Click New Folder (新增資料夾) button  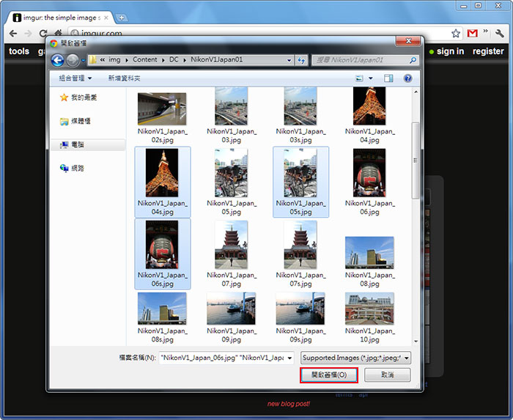click(125, 78)
